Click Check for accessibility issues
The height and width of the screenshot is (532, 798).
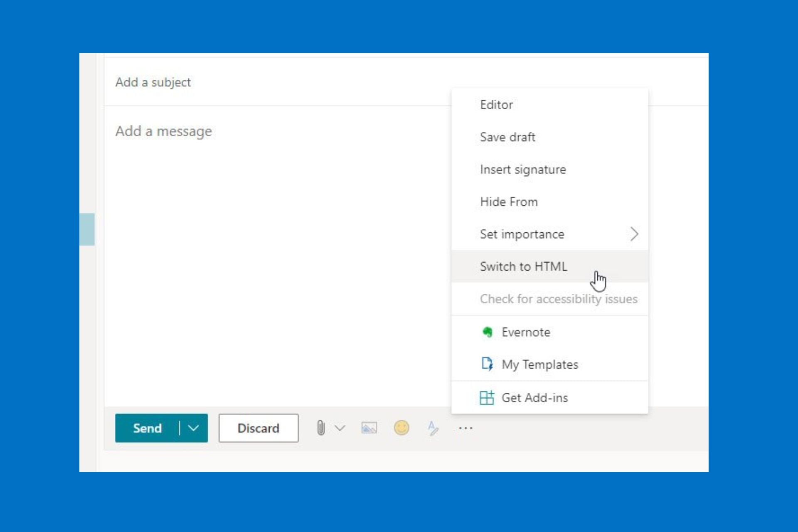tap(559, 299)
